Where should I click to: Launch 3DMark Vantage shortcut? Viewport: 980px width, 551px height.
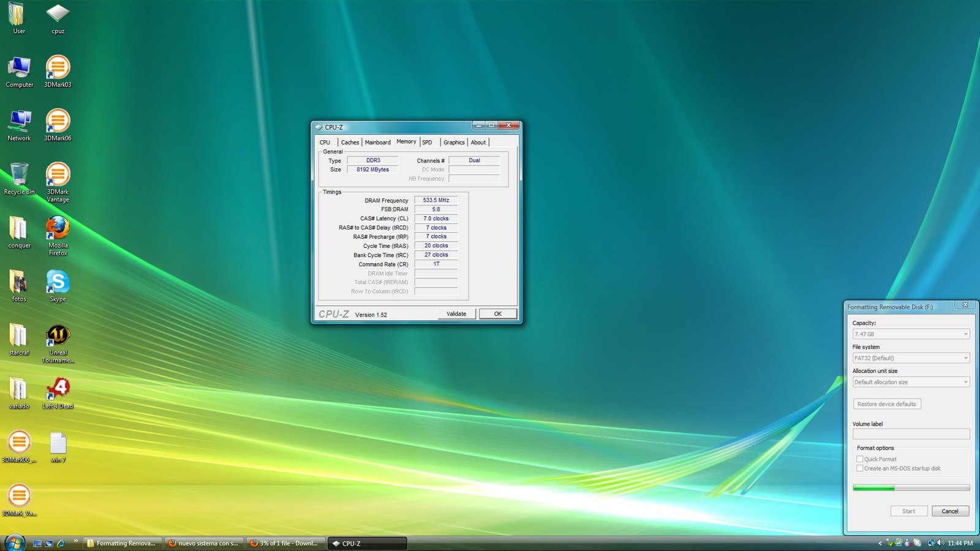(x=58, y=182)
